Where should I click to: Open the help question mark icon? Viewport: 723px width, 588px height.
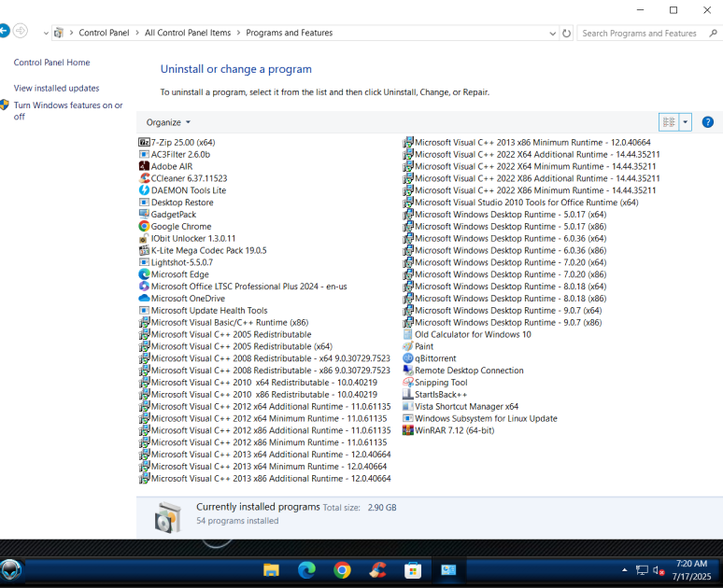[707, 122]
